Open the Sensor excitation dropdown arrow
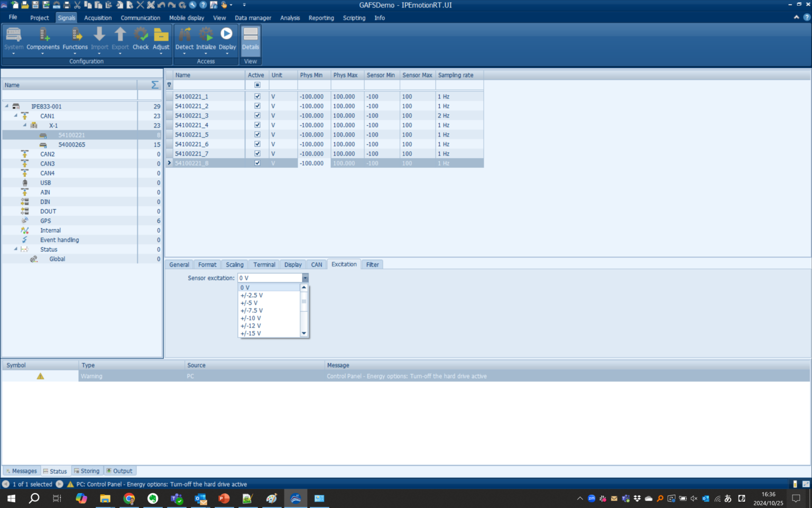This screenshot has height=508, width=812. pos(305,278)
